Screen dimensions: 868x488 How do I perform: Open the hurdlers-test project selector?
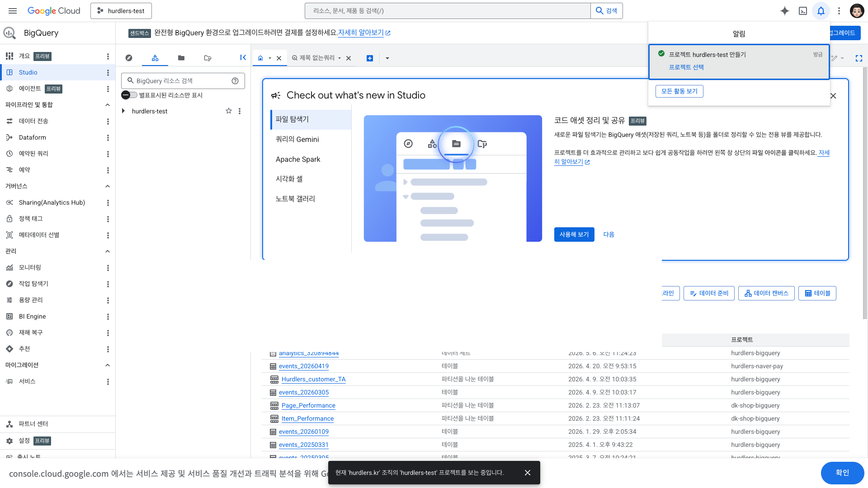tap(121, 11)
